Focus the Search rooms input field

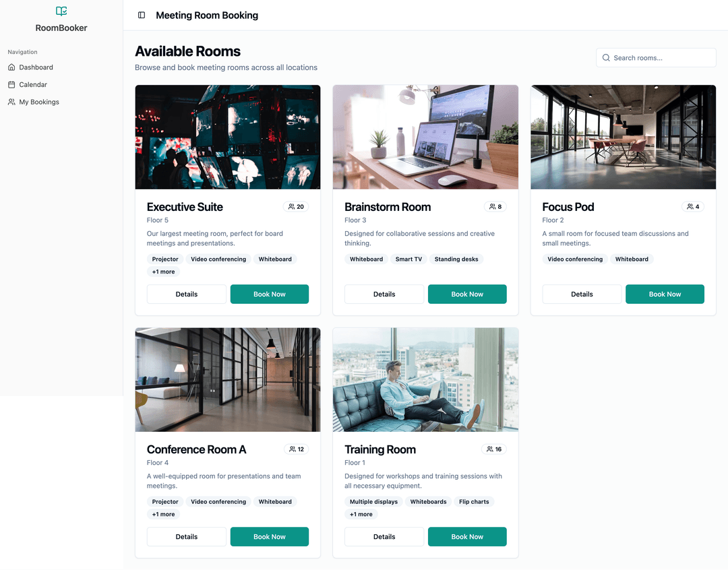click(656, 57)
